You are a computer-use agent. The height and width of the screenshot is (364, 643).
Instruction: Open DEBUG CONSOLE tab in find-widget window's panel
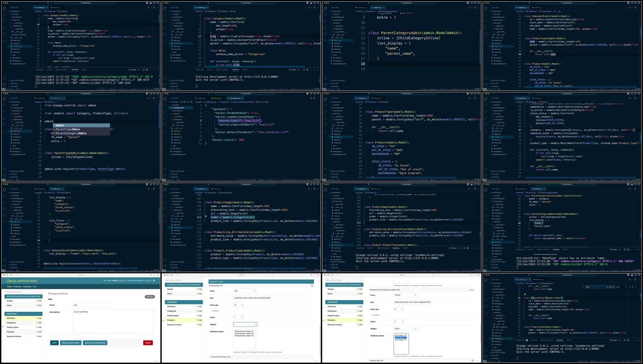(547, 340)
